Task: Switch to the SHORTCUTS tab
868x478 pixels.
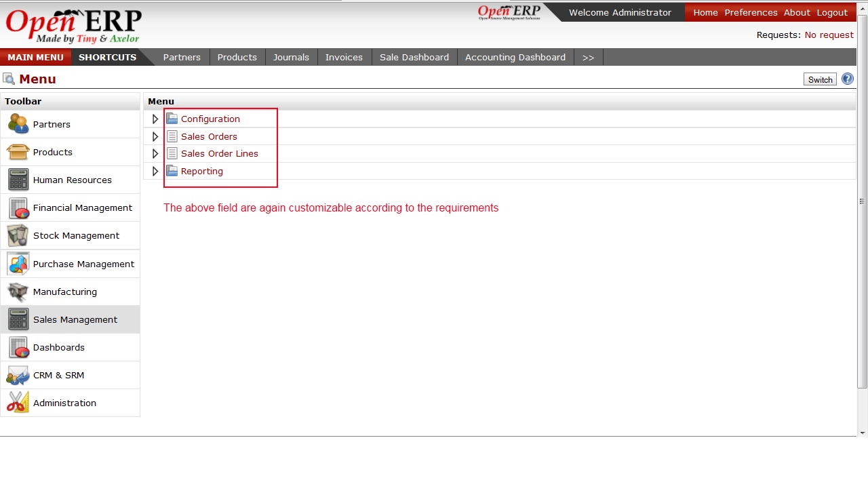Action: (107, 57)
